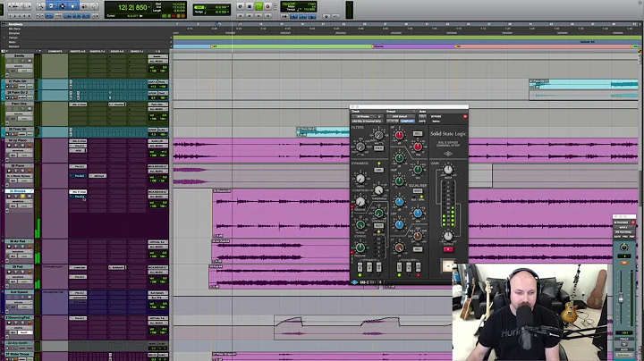Click Compare in the SSL plugin header
This screenshot has width=644, height=361.
407,122
